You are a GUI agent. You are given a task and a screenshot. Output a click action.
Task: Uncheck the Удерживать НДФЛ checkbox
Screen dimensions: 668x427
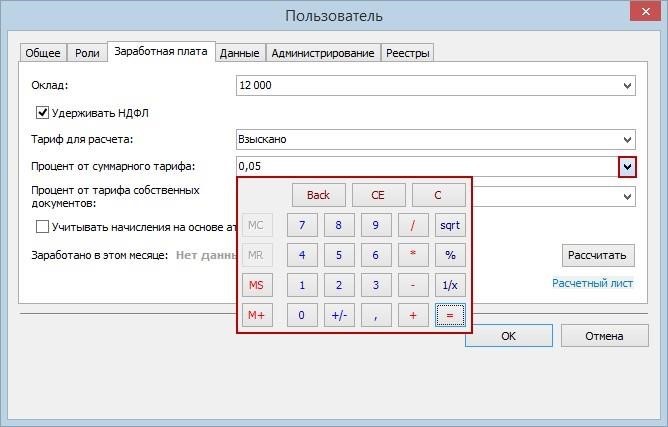(43, 113)
